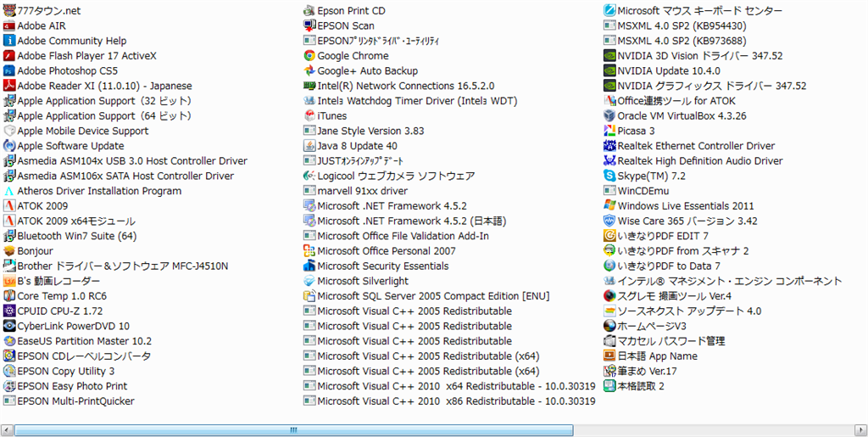868x437 pixels.
Task: Click the 筆まめ Ver.17 icon
Action: tap(609, 371)
